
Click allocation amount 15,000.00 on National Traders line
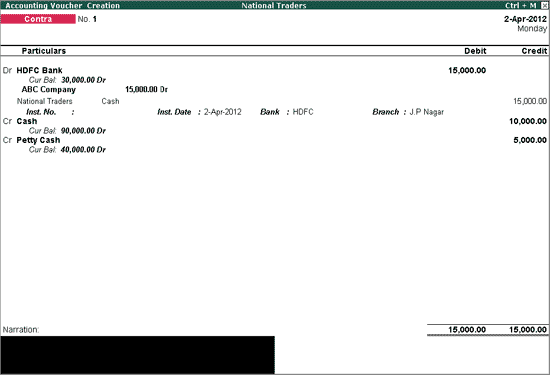(530, 101)
